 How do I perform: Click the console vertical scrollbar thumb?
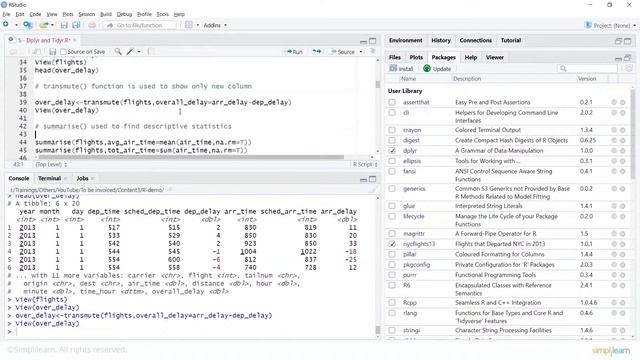[x=378, y=330]
